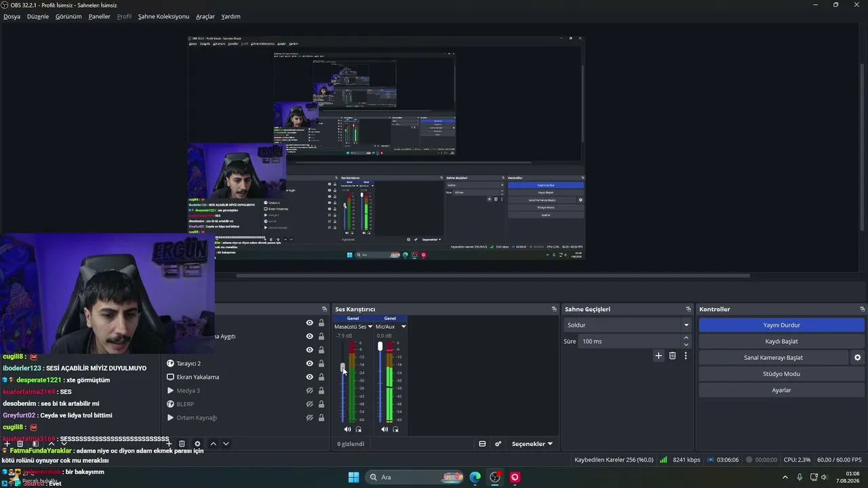868x488 pixels.
Task: Open the Görünüm menu
Action: pyautogui.click(x=68, y=16)
